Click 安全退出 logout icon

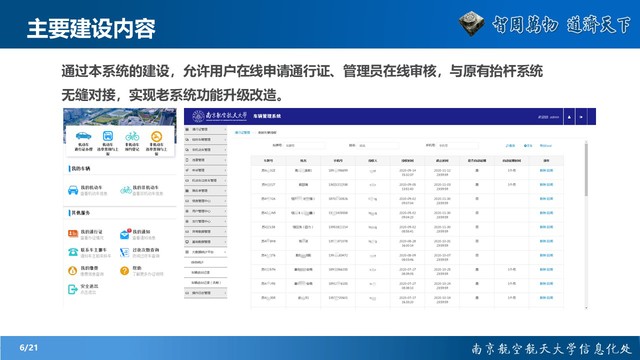73,289
